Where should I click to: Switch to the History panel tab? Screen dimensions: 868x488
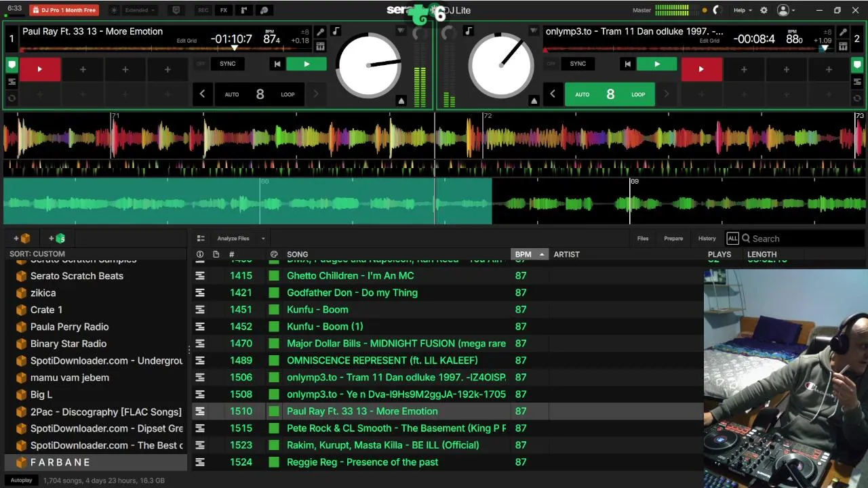(707, 239)
